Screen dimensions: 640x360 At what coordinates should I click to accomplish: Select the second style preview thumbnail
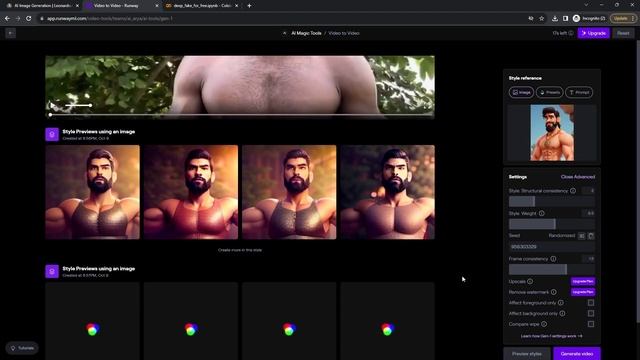pos(191,192)
